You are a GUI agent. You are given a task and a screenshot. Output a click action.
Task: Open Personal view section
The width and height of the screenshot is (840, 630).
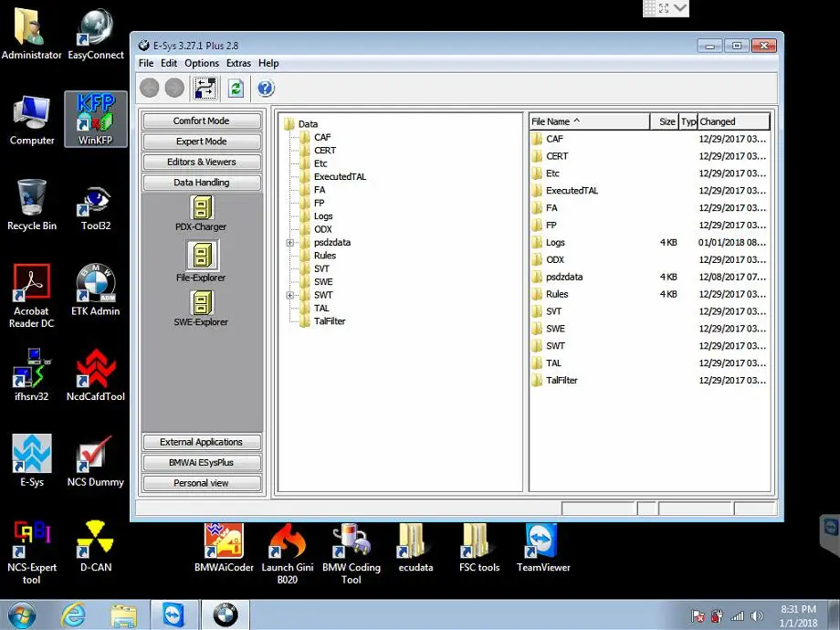202,483
